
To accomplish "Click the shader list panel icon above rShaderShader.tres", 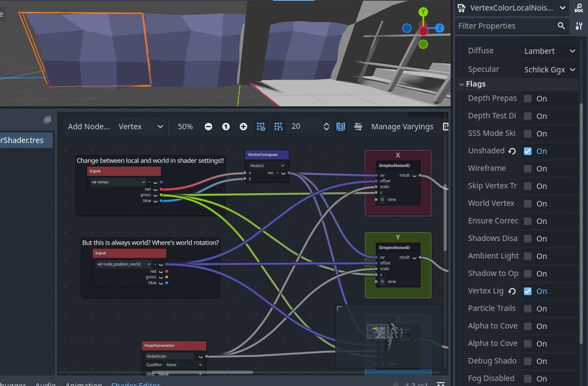I will [47, 119].
